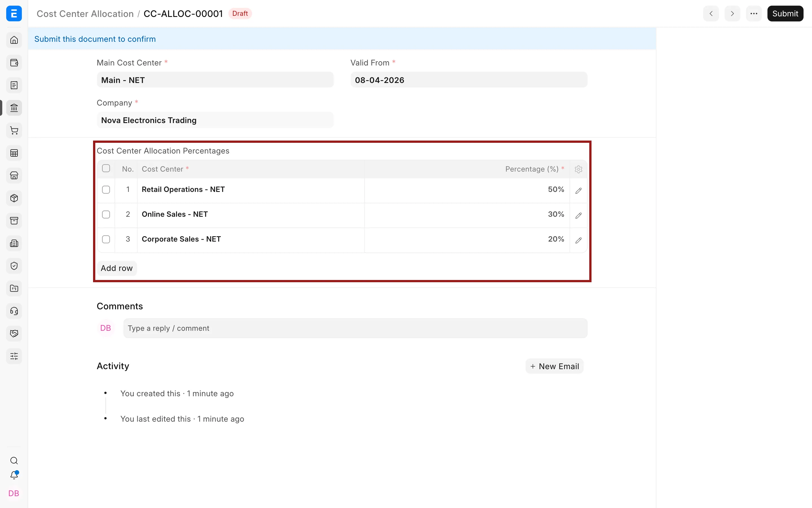The image size is (812, 508).
Task: Toggle the select-all checkbox in table header
Action: click(x=106, y=168)
